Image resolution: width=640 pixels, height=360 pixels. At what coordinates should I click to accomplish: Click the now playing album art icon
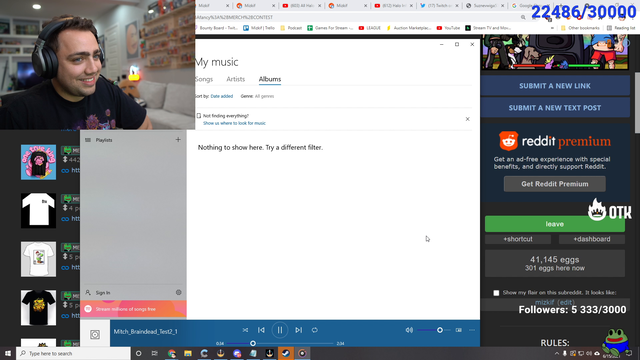tap(95, 334)
